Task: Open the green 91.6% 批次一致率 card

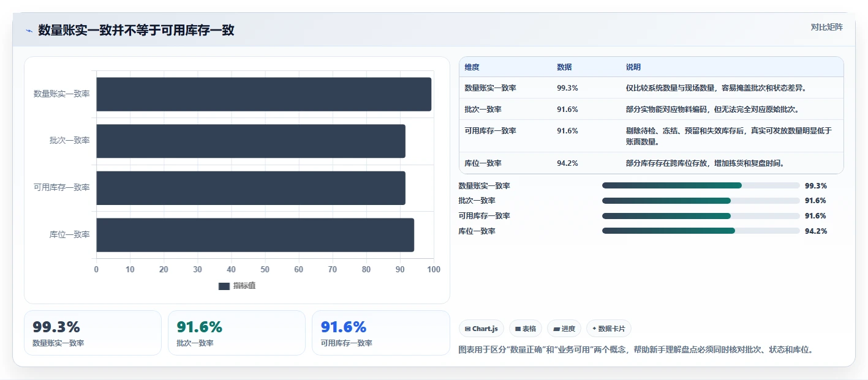Action: pyautogui.click(x=236, y=333)
